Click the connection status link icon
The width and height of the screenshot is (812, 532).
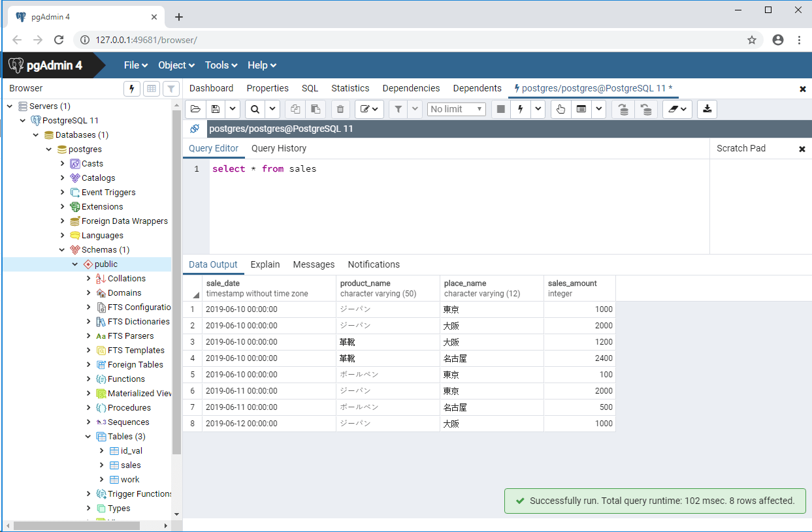click(x=195, y=129)
